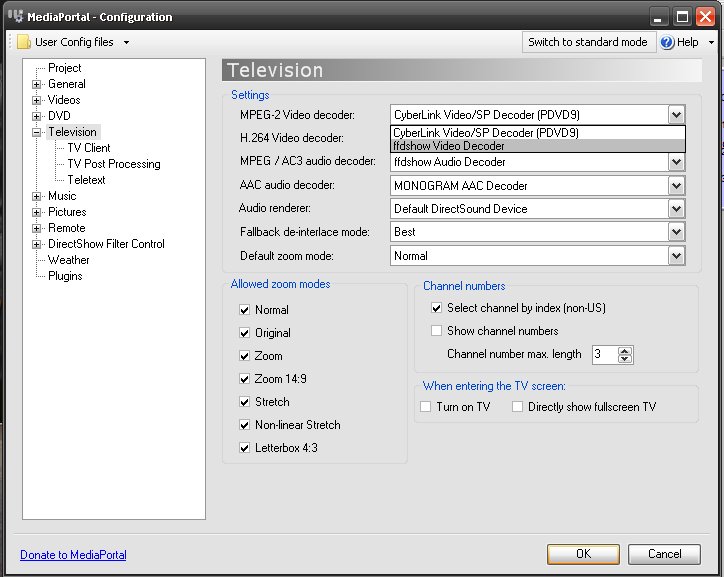Screen dimensions: 724x577
Task: Expand the Videos tree node
Action: click(x=36, y=100)
